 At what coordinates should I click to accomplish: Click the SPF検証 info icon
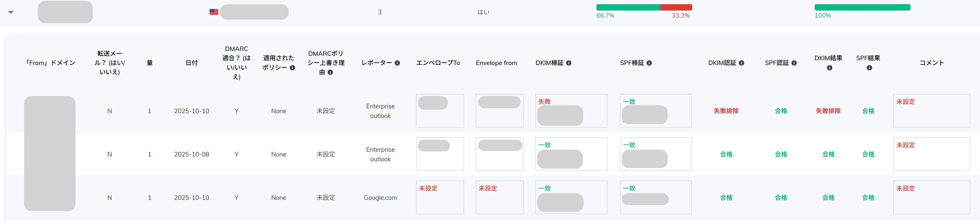(649, 63)
